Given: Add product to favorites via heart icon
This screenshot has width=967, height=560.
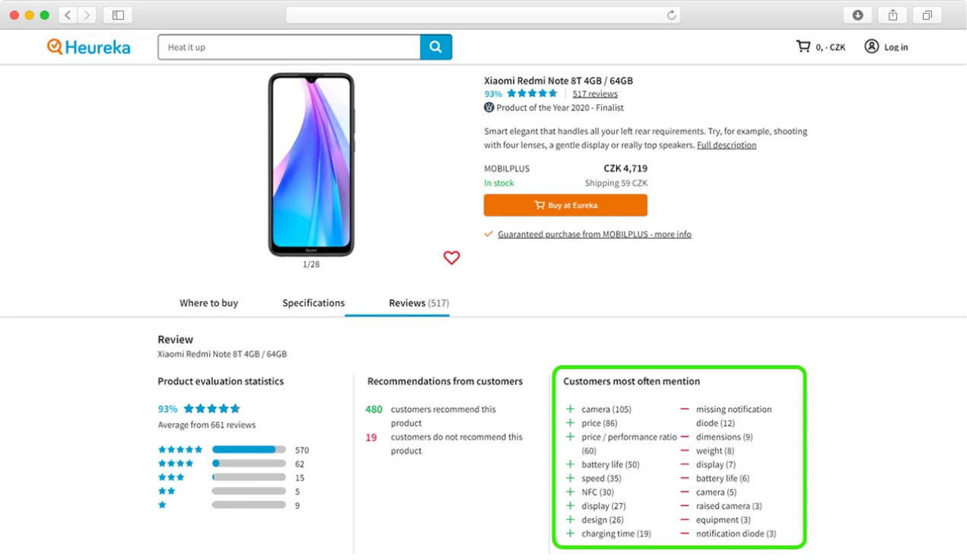Looking at the screenshot, I should coord(451,258).
